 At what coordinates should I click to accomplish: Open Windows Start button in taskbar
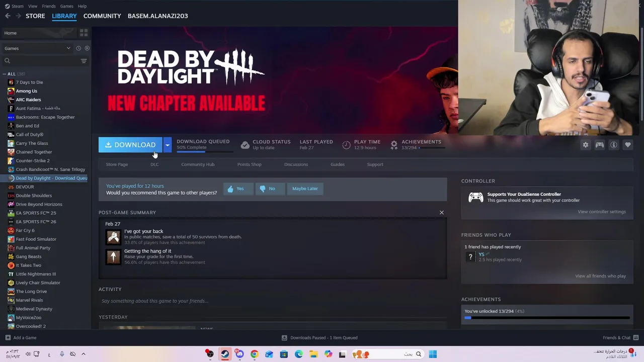433,354
